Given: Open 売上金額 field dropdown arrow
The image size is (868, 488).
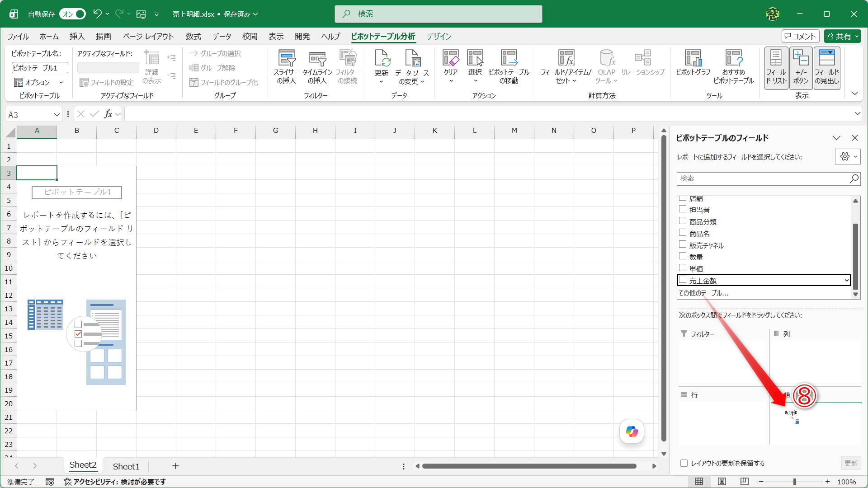Looking at the screenshot, I should click(x=846, y=281).
